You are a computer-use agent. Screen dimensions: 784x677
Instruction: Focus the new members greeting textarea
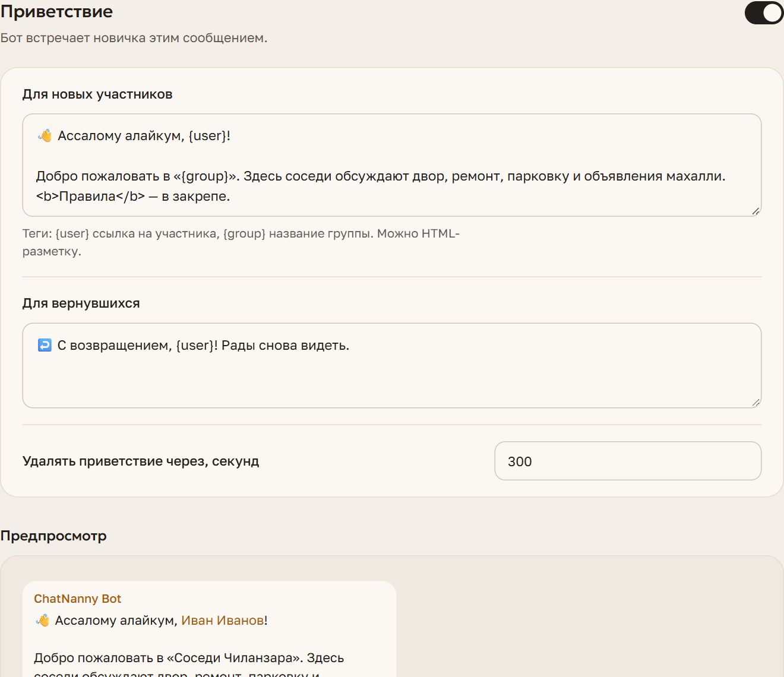[392, 165]
